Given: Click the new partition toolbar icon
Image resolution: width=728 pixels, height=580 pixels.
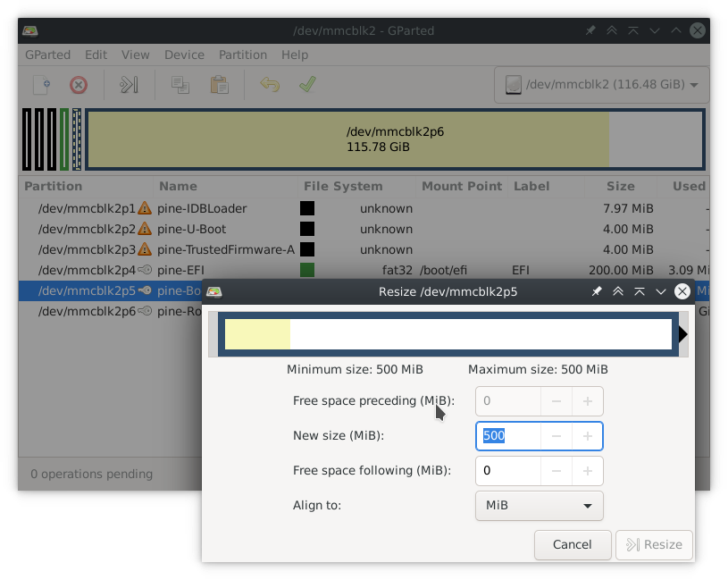Looking at the screenshot, I should (x=41, y=85).
